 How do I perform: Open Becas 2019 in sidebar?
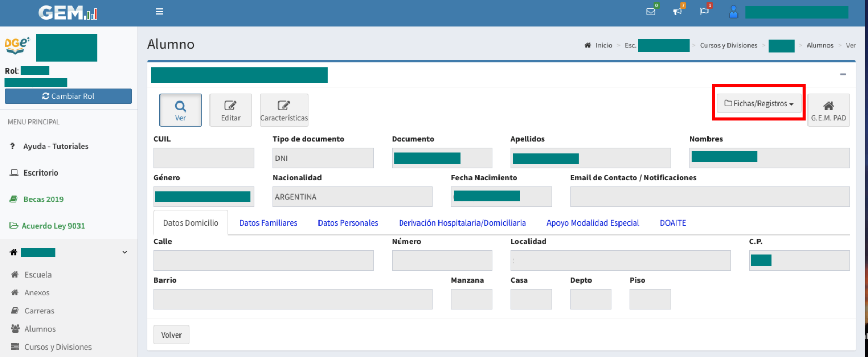pos(43,199)
